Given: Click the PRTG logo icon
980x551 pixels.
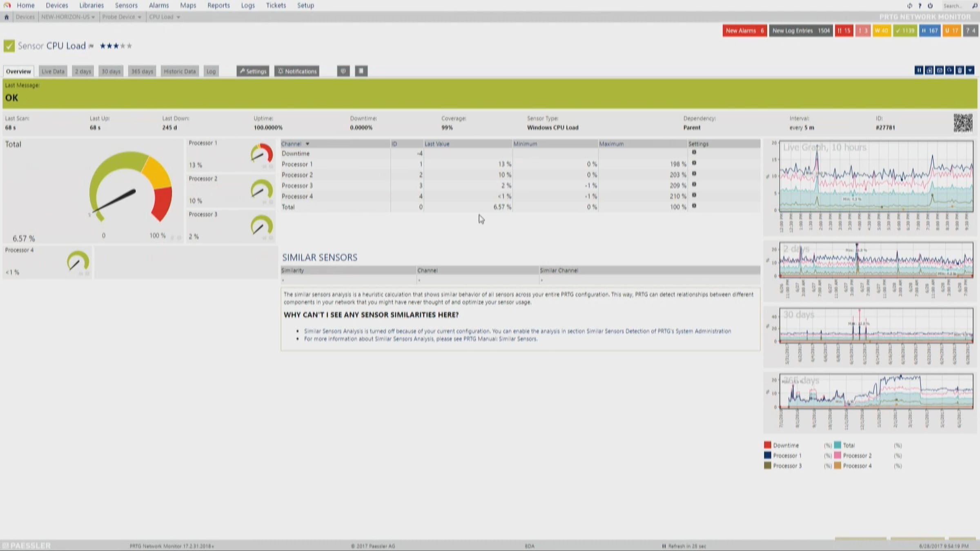Looking at the screenshot, I should (x=7, y=5).
